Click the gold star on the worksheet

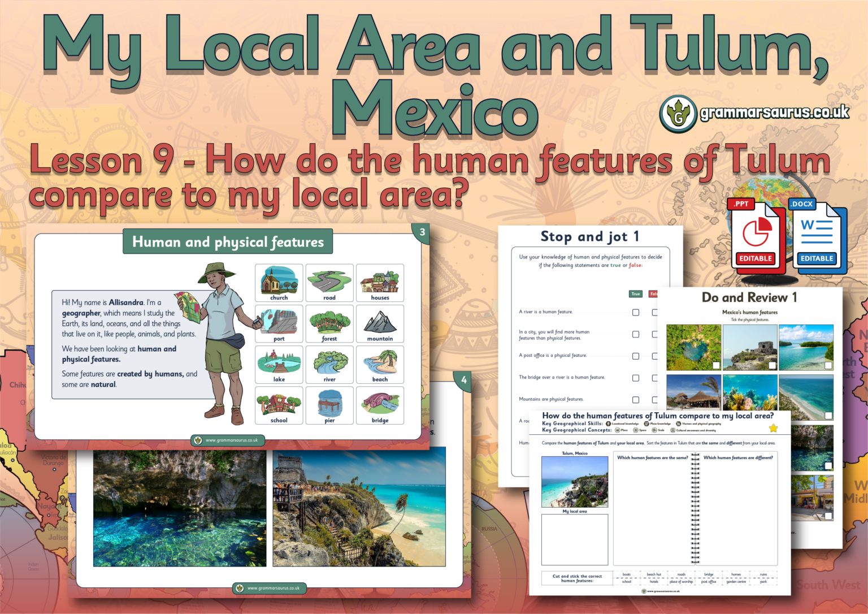773,428
